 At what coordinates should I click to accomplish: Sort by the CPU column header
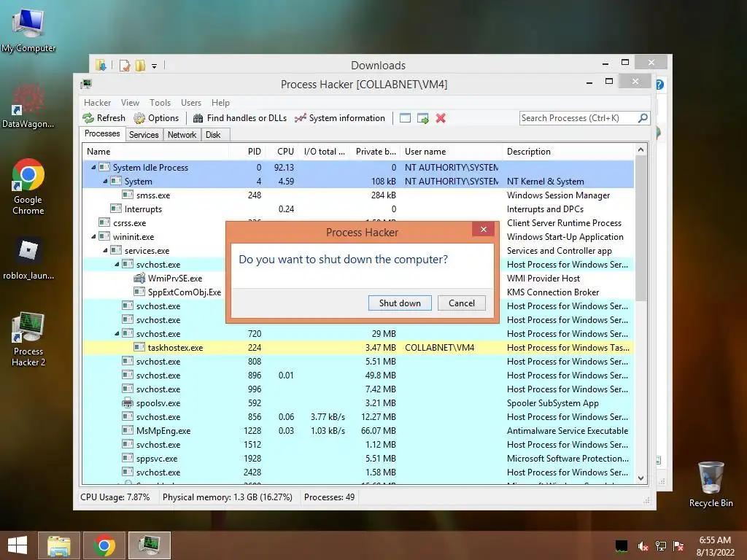[x=282, y=152]
